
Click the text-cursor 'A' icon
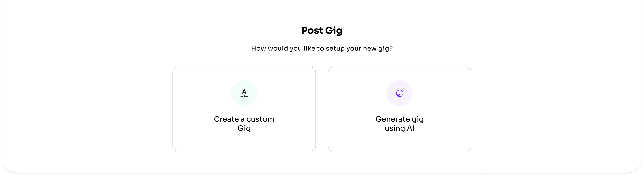244,93
